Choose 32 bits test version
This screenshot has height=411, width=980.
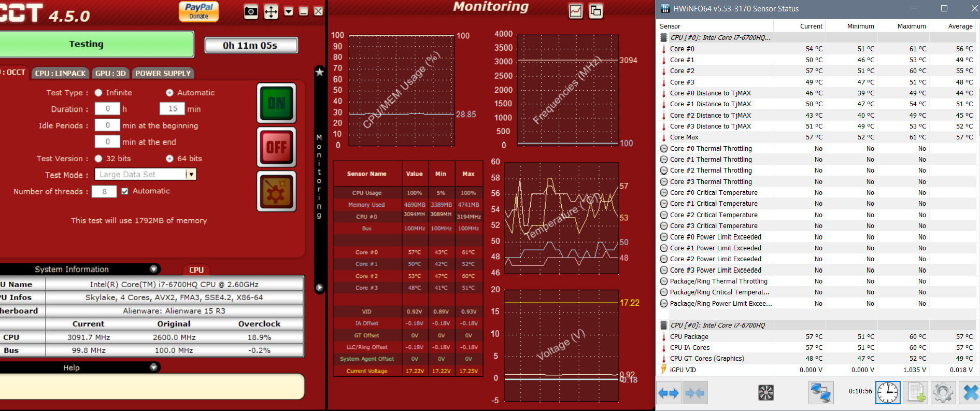(x=98, y=159)
